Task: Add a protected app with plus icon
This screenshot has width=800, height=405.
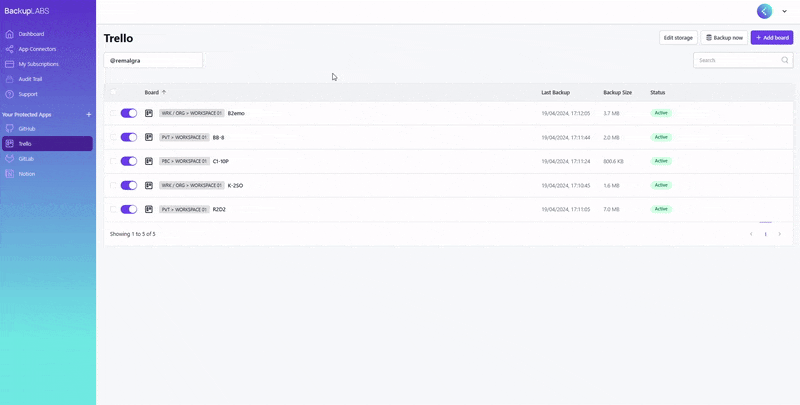Action: 88,115
